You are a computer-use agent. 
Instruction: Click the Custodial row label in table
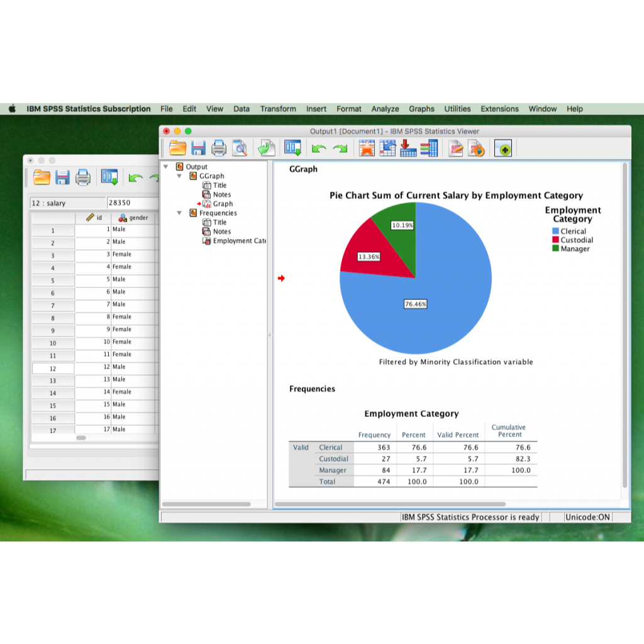[x=333, y=458]
